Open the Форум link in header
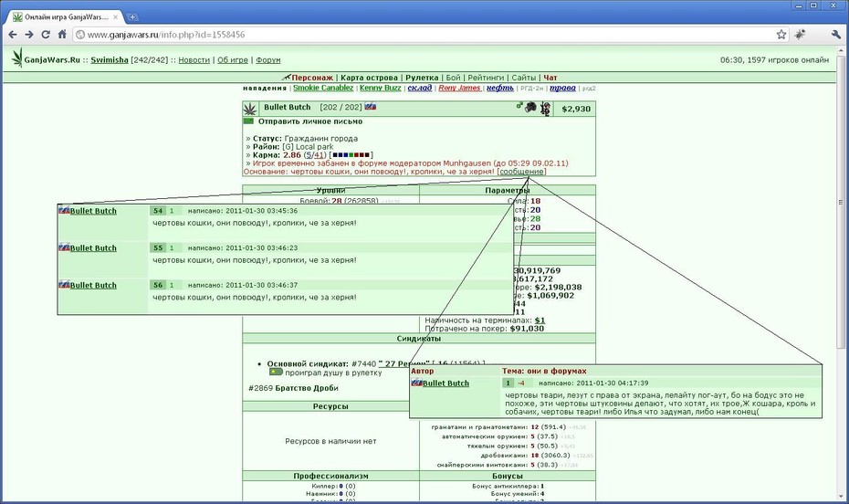 (x=268, y=60)
